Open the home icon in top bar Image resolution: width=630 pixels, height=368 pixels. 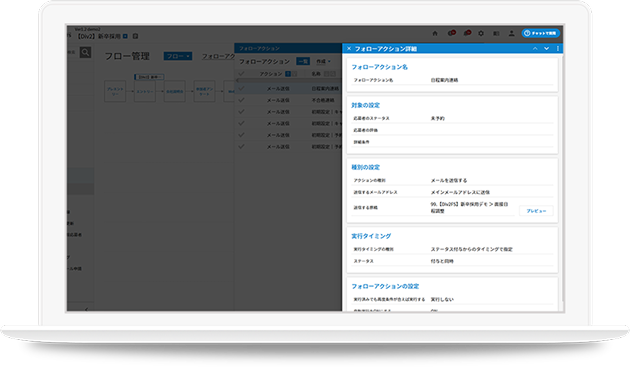click(x=435, y=33)
